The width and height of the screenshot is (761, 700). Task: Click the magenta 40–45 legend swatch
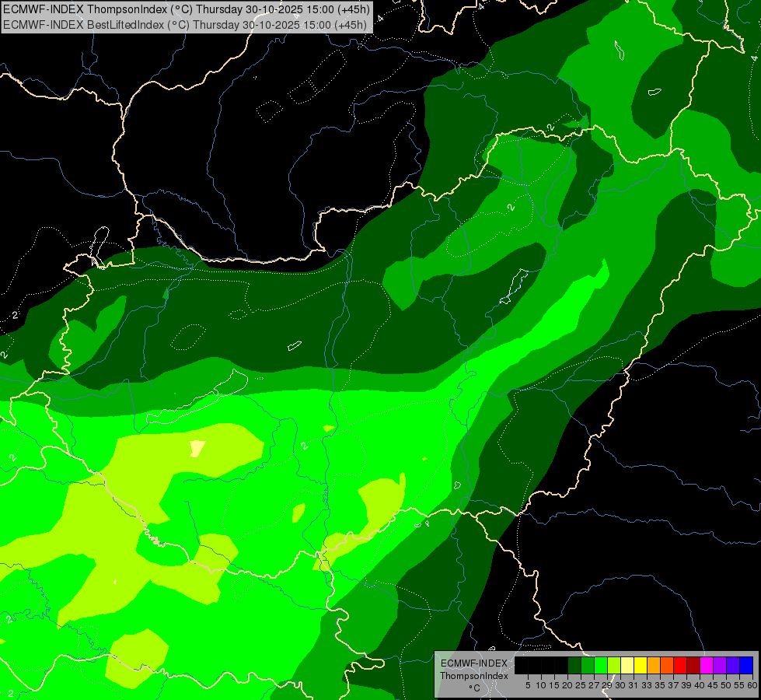(707, 665)
